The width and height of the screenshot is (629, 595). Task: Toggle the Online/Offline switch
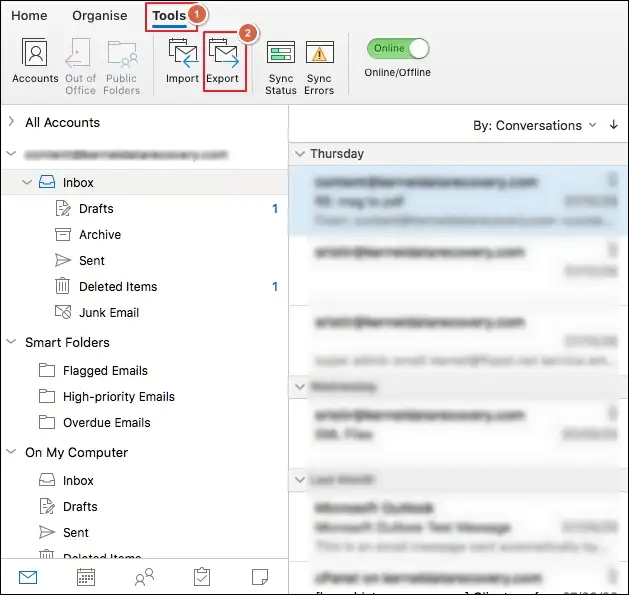(398, 49)
